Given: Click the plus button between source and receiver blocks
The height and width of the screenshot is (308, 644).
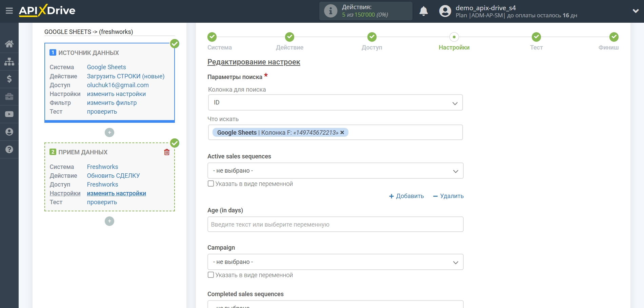Looking at the screenshot, I should (109, 133).
